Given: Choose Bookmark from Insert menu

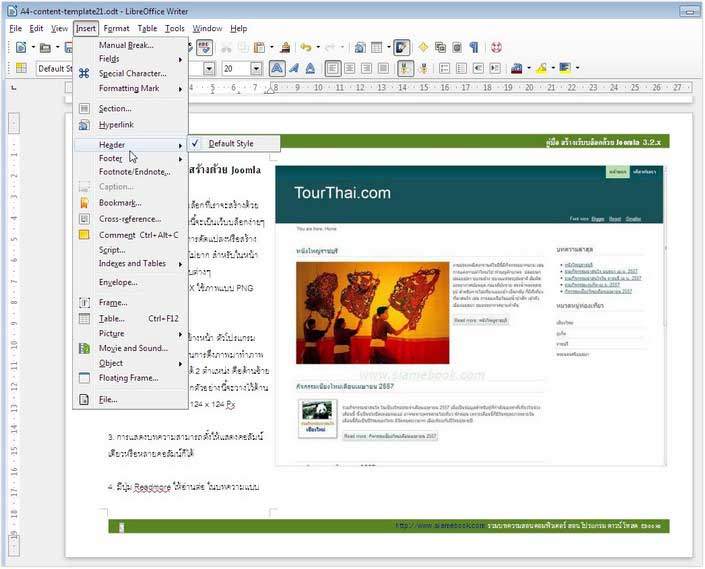Looking at the screenshot, I should point(130,203).
